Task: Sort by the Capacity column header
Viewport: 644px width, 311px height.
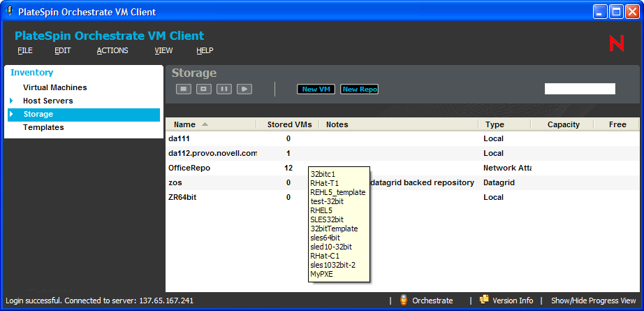Action: 563,124
